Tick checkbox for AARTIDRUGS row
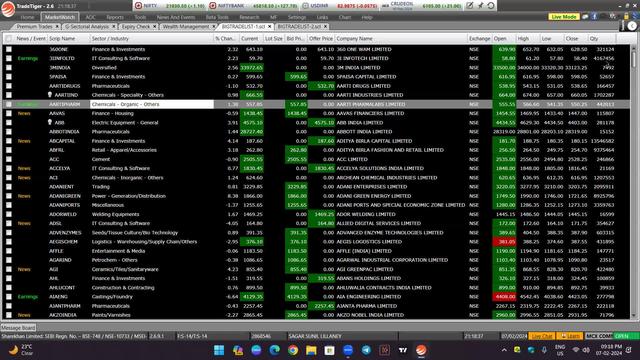The image size is (640, 360). coord(9,86)
